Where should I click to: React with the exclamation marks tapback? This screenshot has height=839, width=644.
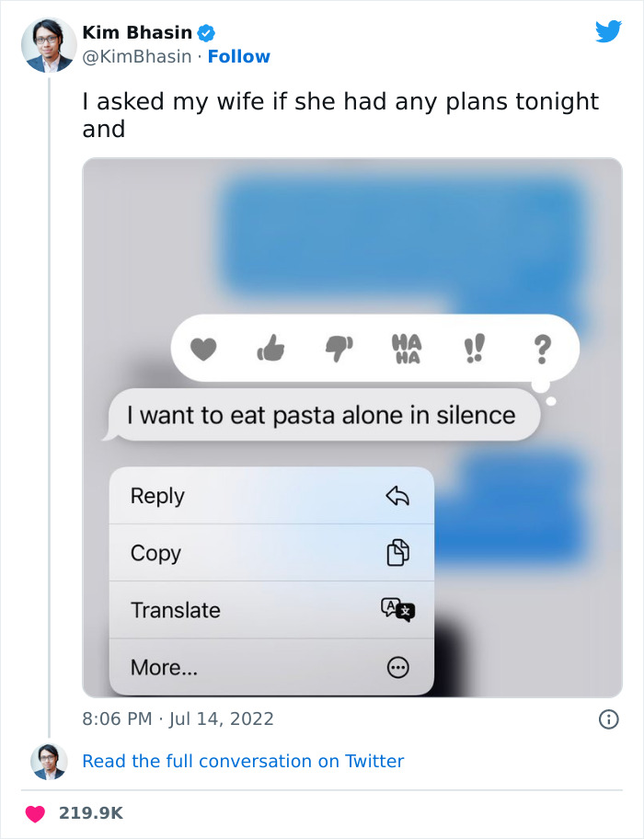[x=476, y=348]
